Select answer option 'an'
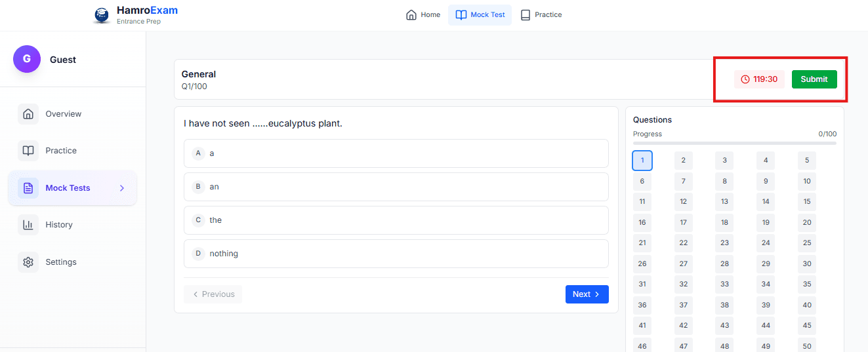The height and width of the screenshot is (352, 868). tap(396, 187)
